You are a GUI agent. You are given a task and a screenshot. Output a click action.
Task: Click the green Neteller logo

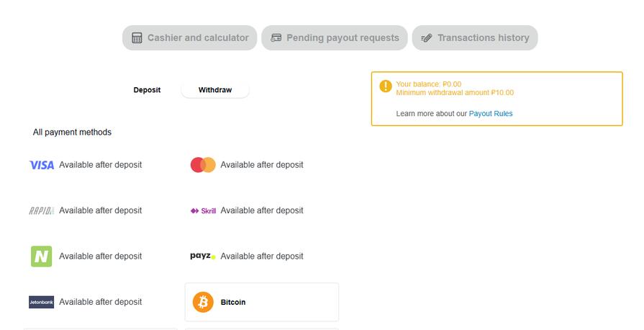[x=41, y=256]
